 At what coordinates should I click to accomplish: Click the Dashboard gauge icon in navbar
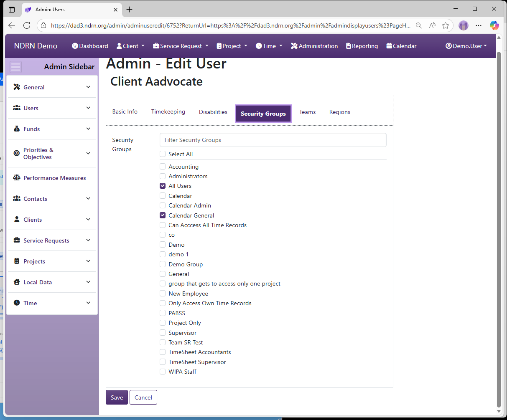point(75,46)
